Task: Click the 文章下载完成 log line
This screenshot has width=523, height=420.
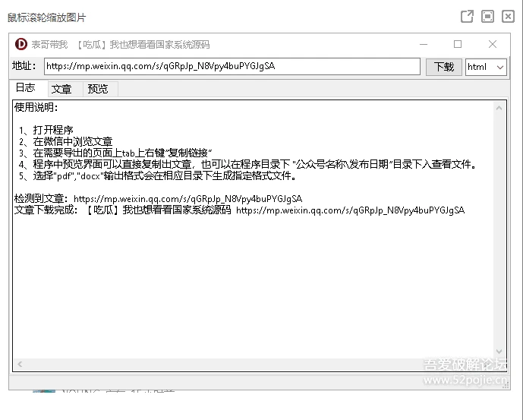Action: [239, 210]
